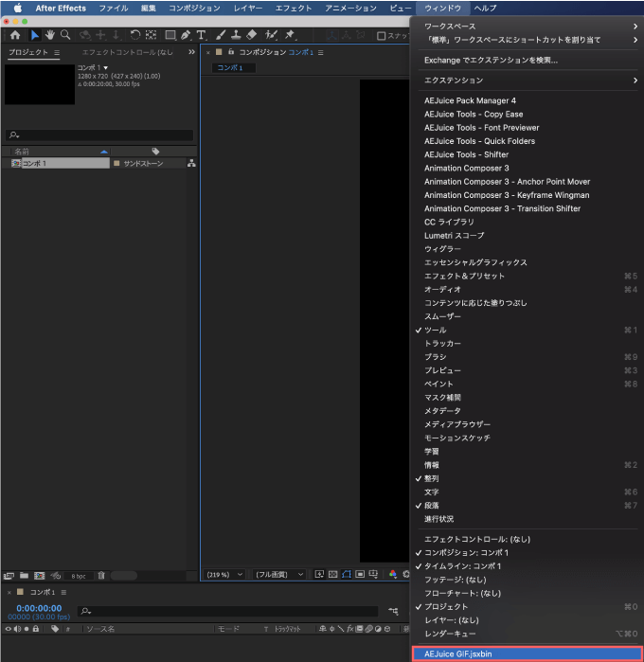Click the Home icon in the toolbar
This screenshot has width=644, height=662.
point(15,35)
